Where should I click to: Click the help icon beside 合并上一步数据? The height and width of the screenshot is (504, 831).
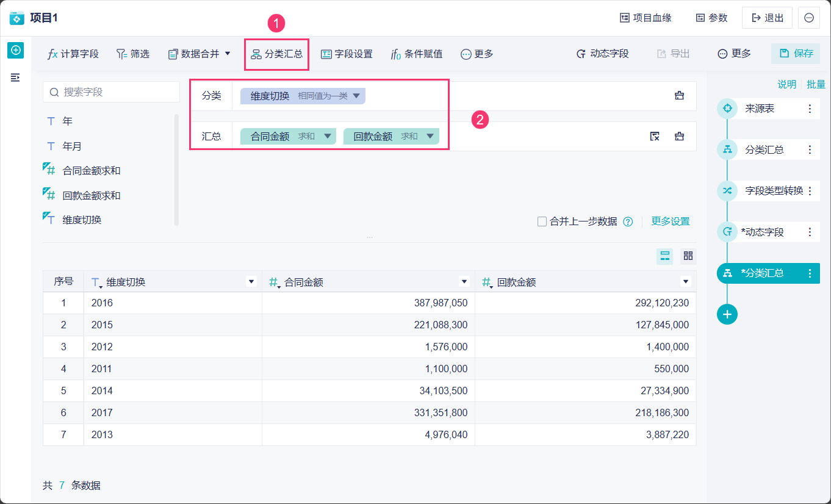[628, 221]
